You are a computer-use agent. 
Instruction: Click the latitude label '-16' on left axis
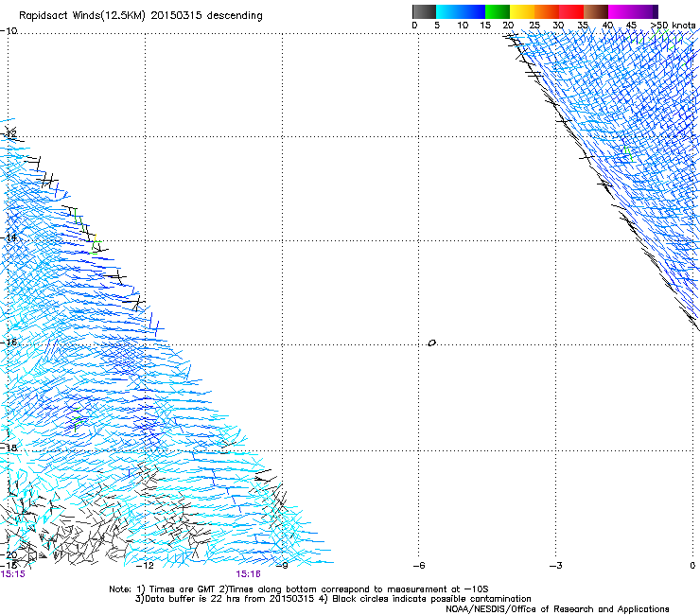click(9, 343)
